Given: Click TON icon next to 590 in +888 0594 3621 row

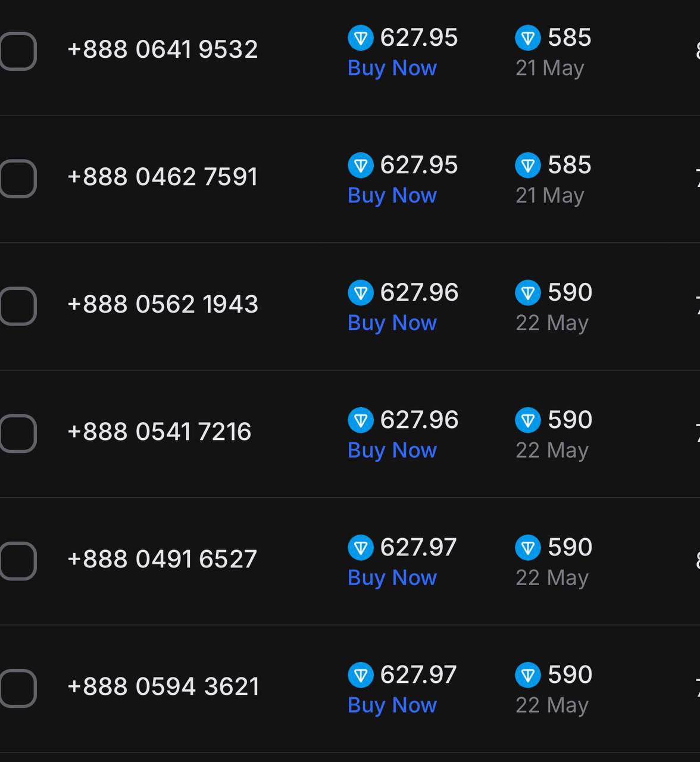Looking at the screenshot, I should point(528,675).
